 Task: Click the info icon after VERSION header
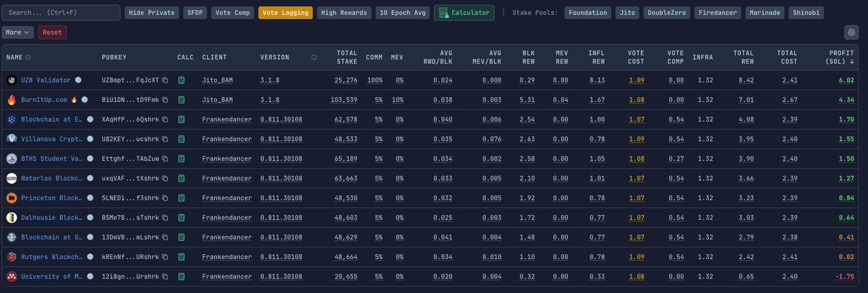314,57
